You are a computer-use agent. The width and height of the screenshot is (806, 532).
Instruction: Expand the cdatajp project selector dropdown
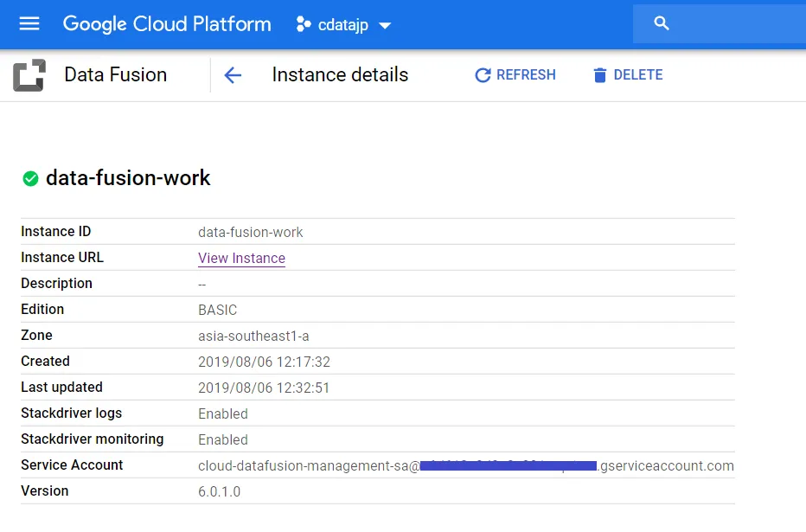point(385,25)
